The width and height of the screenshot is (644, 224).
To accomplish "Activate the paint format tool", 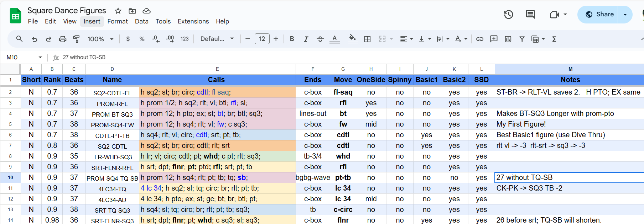I will coord(76,39).
